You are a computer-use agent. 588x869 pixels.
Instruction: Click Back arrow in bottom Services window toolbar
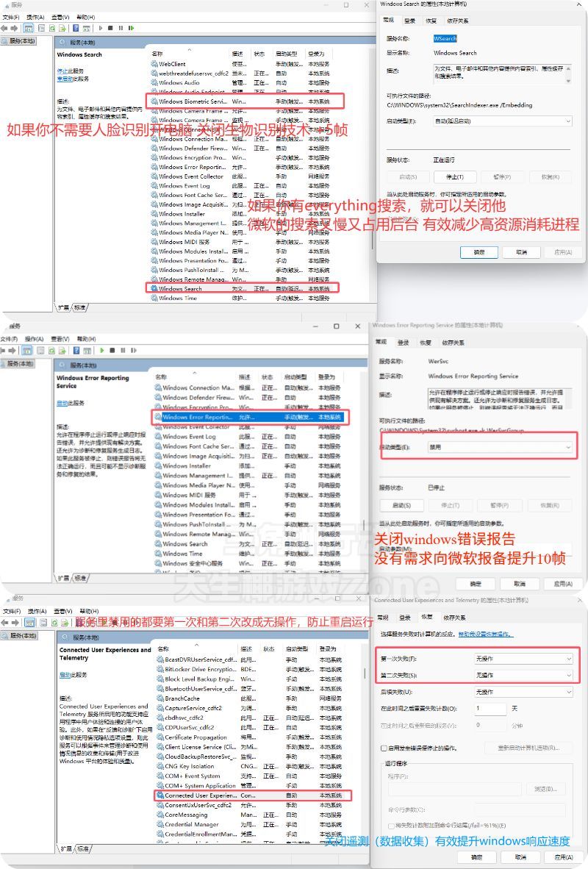(5, 623)
